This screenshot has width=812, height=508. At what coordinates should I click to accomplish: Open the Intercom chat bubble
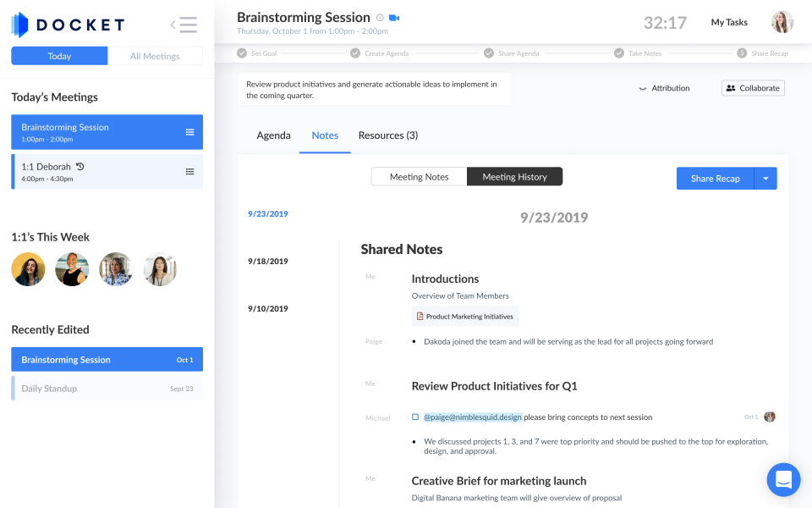pyautogui.click(x=783, y=479)
